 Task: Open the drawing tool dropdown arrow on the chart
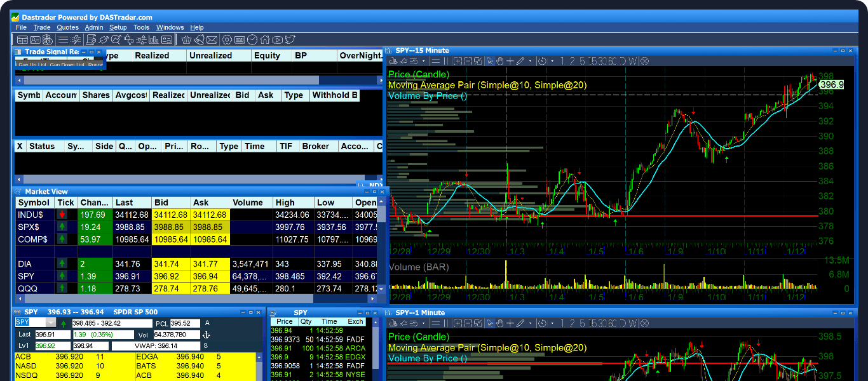pos(529,60)
